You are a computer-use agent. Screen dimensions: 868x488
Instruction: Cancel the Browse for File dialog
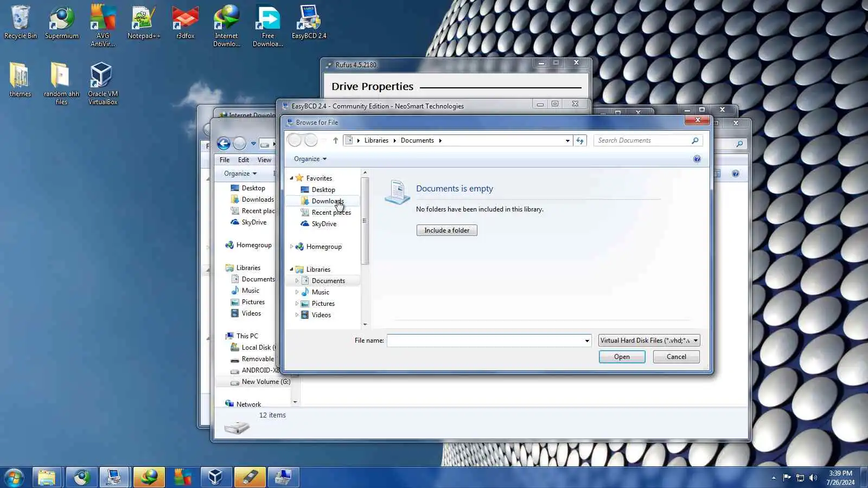(676, 357)
